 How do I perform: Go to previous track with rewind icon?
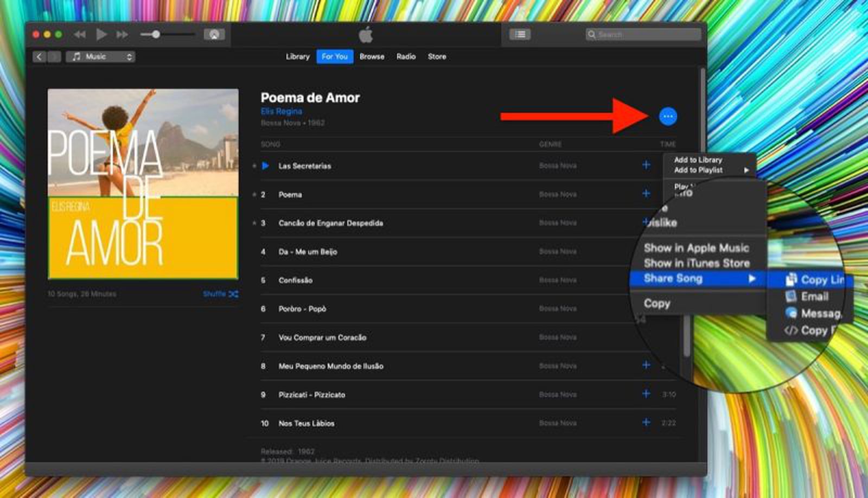(x=80, y=35)
